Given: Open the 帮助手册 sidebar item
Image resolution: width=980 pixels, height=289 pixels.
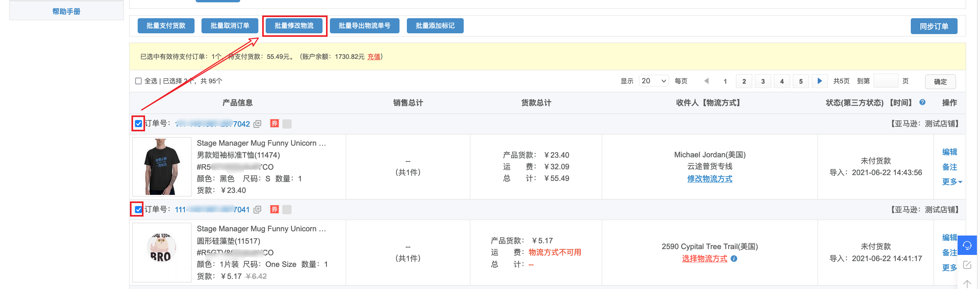Looking at the screenshot, I should (x=66, y=12).
